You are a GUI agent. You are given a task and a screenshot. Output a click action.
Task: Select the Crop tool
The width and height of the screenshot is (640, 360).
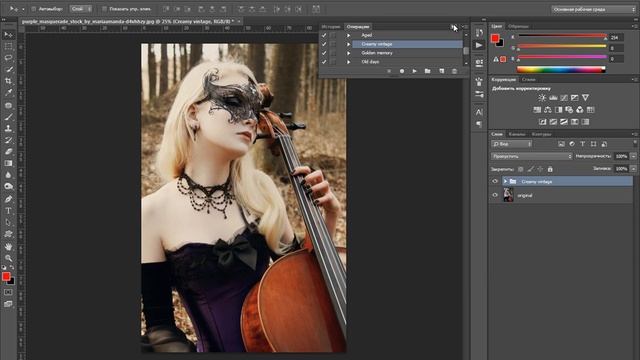[x=8, y=81]
